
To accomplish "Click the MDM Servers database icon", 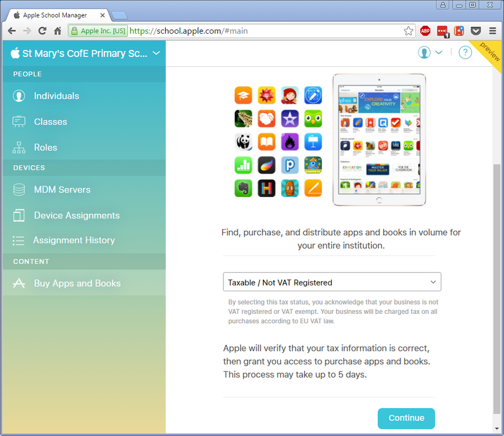I will click(19, 190).
